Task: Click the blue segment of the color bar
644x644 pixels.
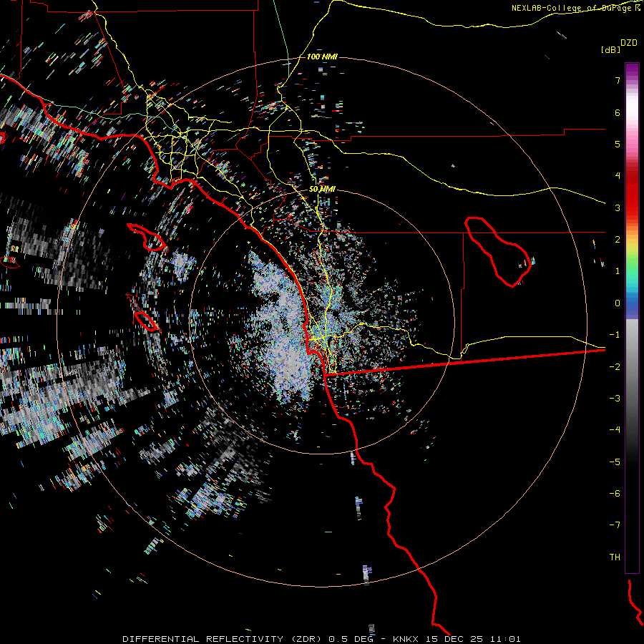Action: tap(632, 306)
